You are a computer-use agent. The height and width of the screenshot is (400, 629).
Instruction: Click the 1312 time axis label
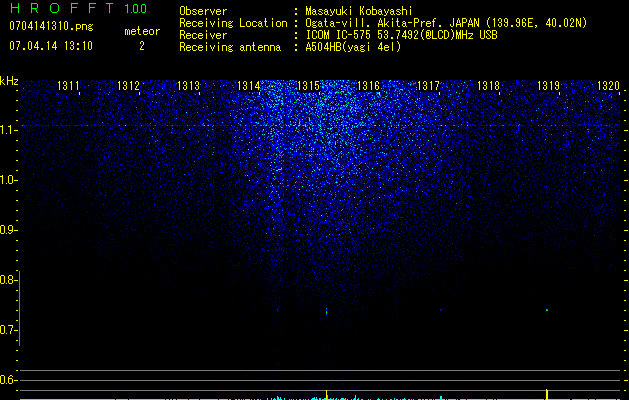128,85
